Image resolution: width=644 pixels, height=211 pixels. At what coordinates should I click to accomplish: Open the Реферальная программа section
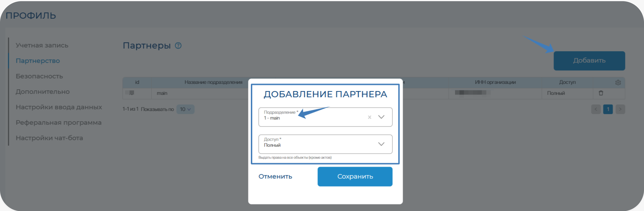[58, 123]
